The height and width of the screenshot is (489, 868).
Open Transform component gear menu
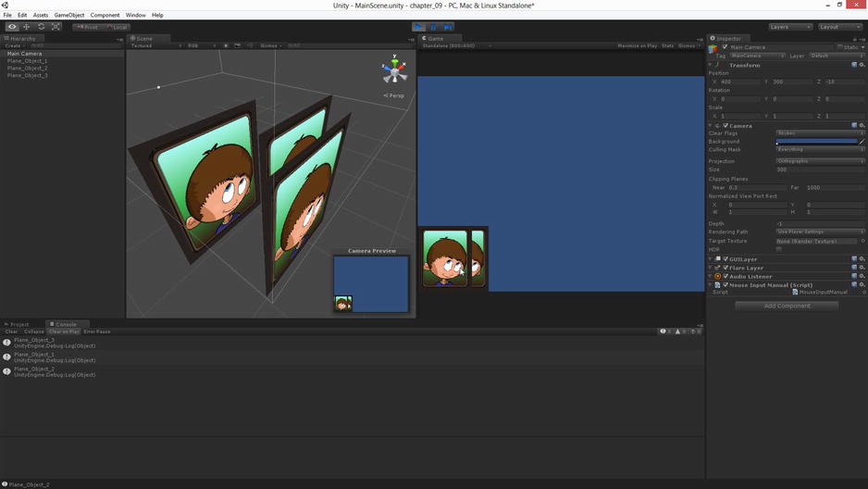point(862,65)
